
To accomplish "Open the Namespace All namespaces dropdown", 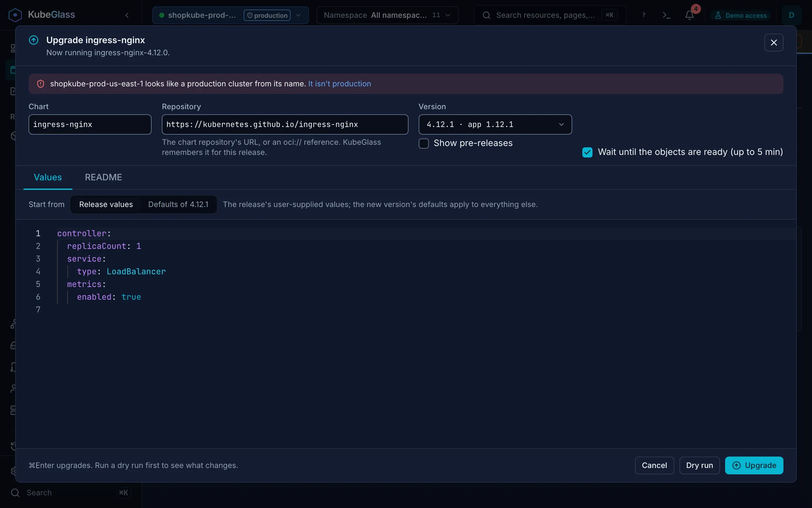I will [387, 15].
